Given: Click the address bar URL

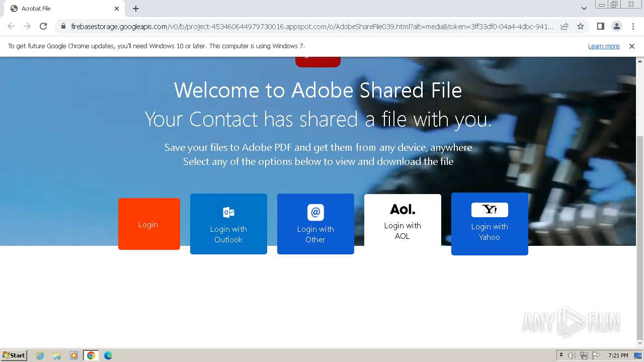Looking at the screenshot, I should pyautogui.click(x=312, y=26).
